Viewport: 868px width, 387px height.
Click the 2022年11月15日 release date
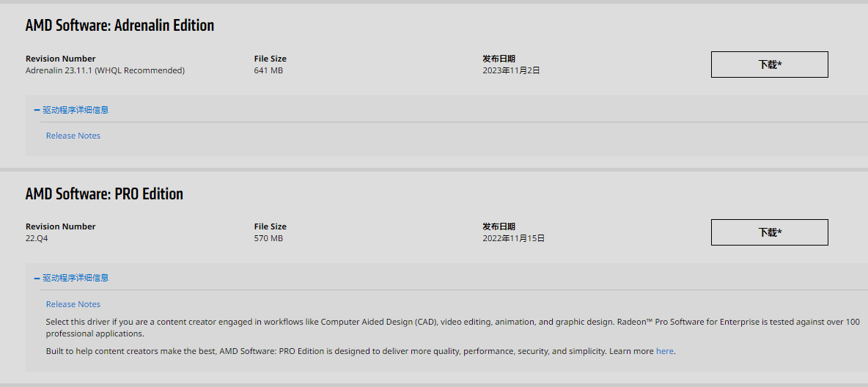pos(513,238)
